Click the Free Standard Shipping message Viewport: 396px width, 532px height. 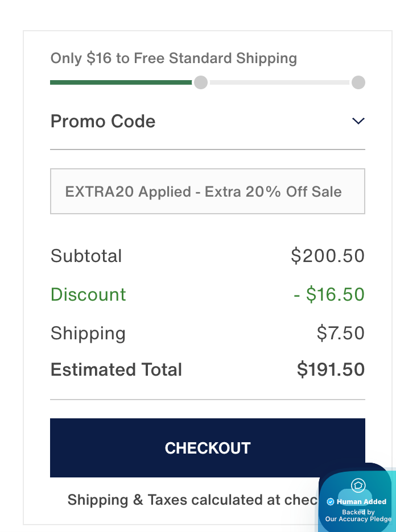(x=174, y=58)
